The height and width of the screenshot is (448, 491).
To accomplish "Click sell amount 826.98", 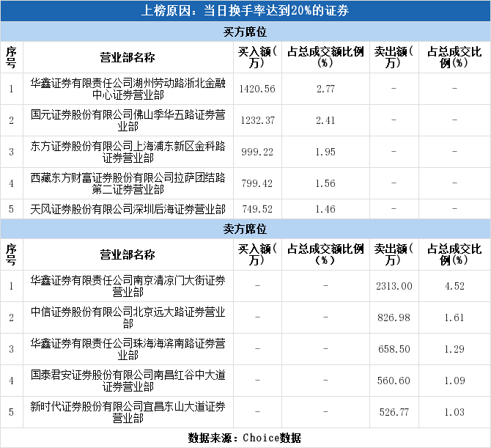I will (394, 317).
